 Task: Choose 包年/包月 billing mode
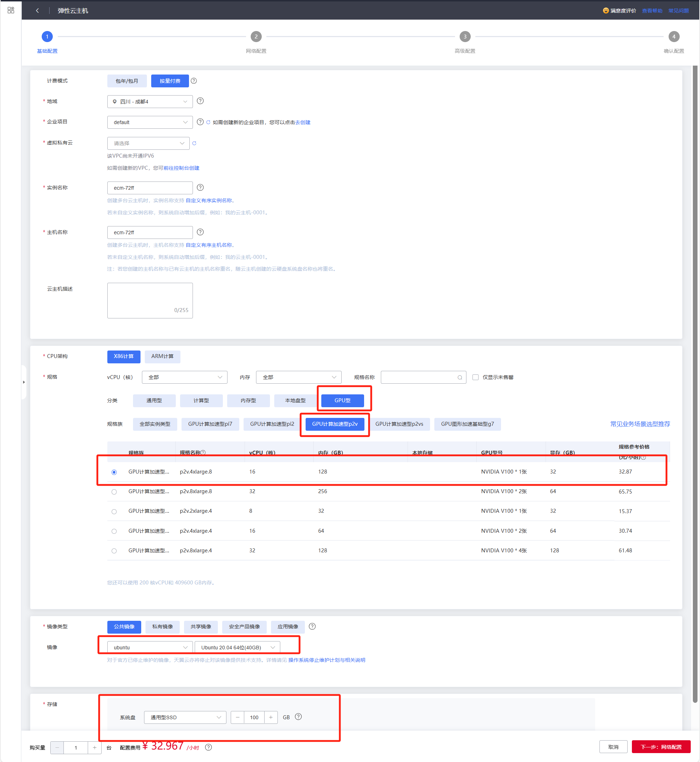(127, 81)
